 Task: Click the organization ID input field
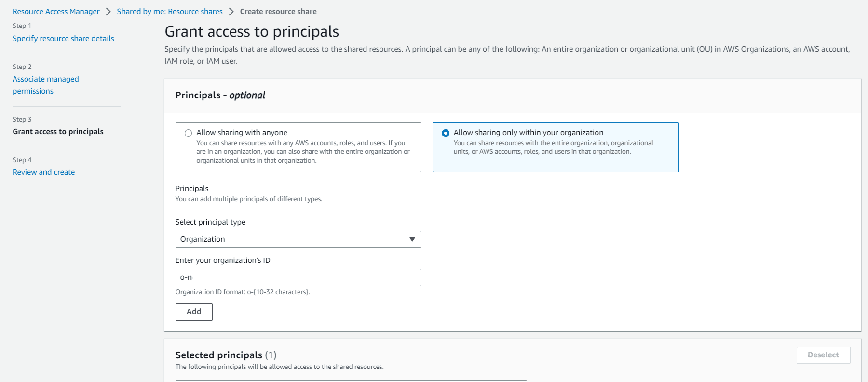(x=298, y=277)
